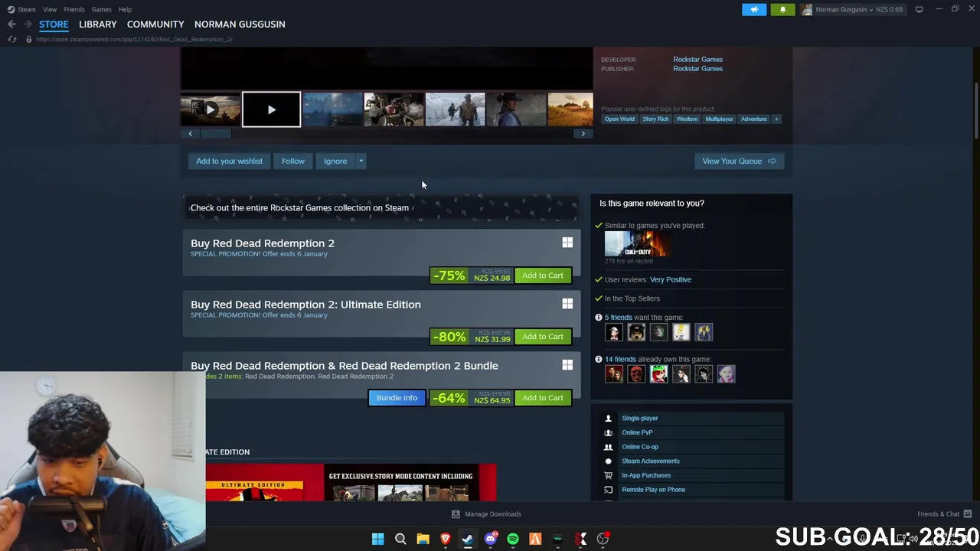Open Discord from taskbar

[x=491, y=539]
